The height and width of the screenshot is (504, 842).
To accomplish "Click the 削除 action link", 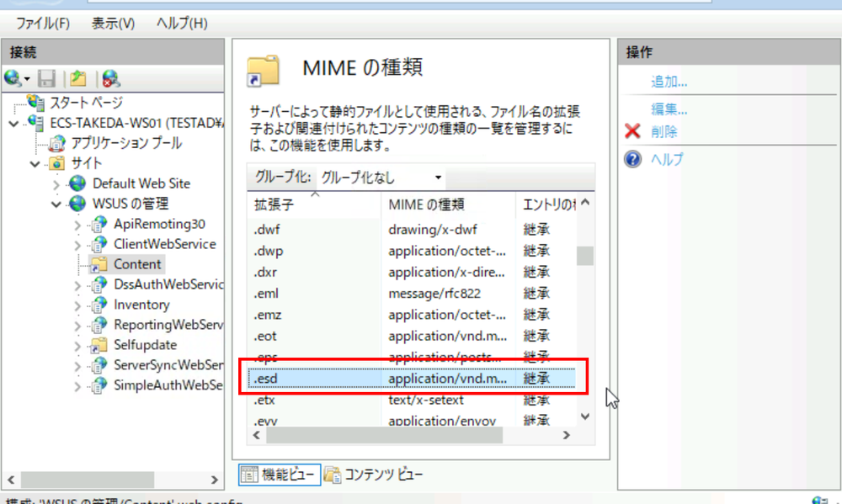I will [x=663, y=131].
